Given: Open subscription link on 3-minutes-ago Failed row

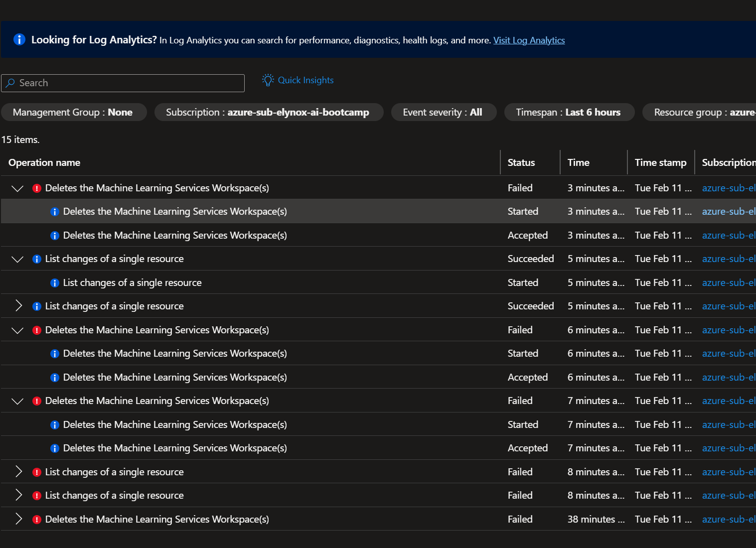Looking at the screenshot, I should coord(729,188).
